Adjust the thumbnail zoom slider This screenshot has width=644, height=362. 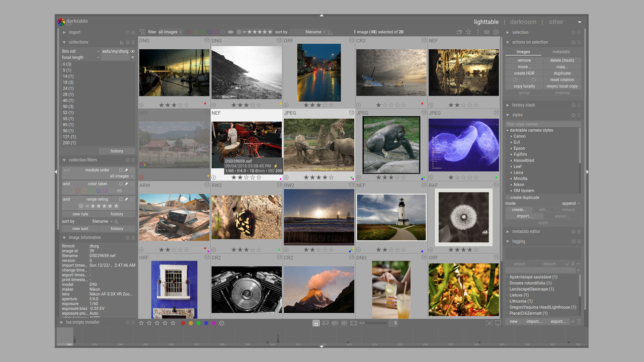375,323
